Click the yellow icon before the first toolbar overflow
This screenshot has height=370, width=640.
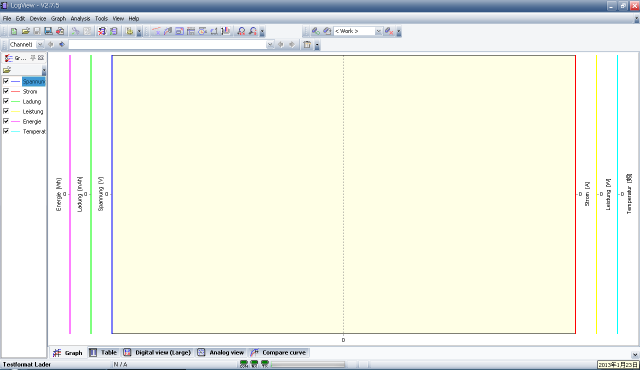click(x=129, y=31)
